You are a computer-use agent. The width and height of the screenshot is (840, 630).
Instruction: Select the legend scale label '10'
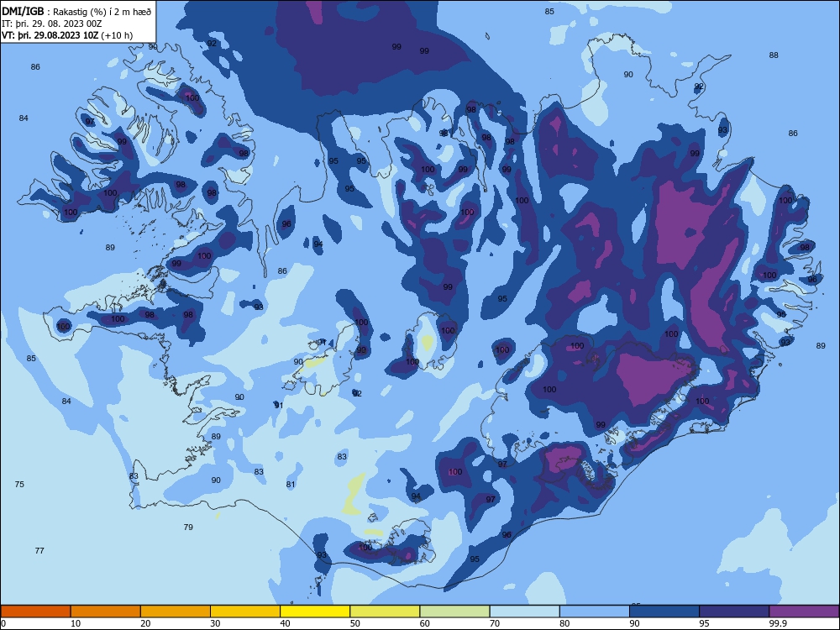pos(76,623)
